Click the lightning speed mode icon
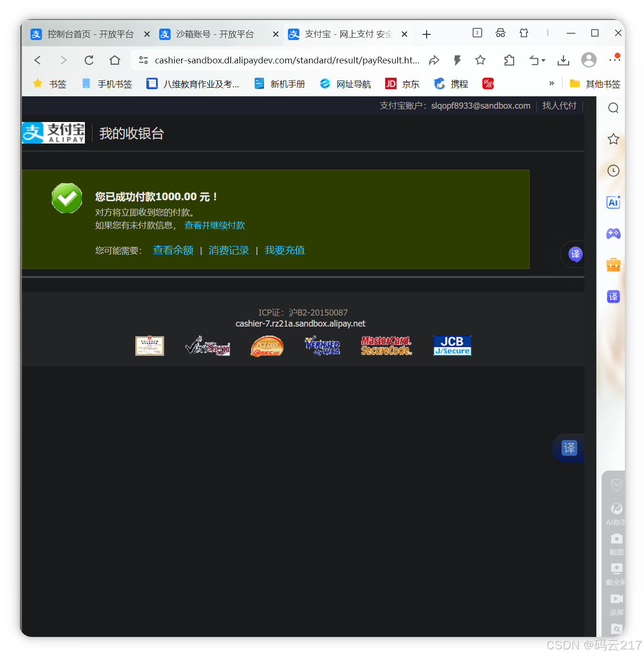 [457, 60]
